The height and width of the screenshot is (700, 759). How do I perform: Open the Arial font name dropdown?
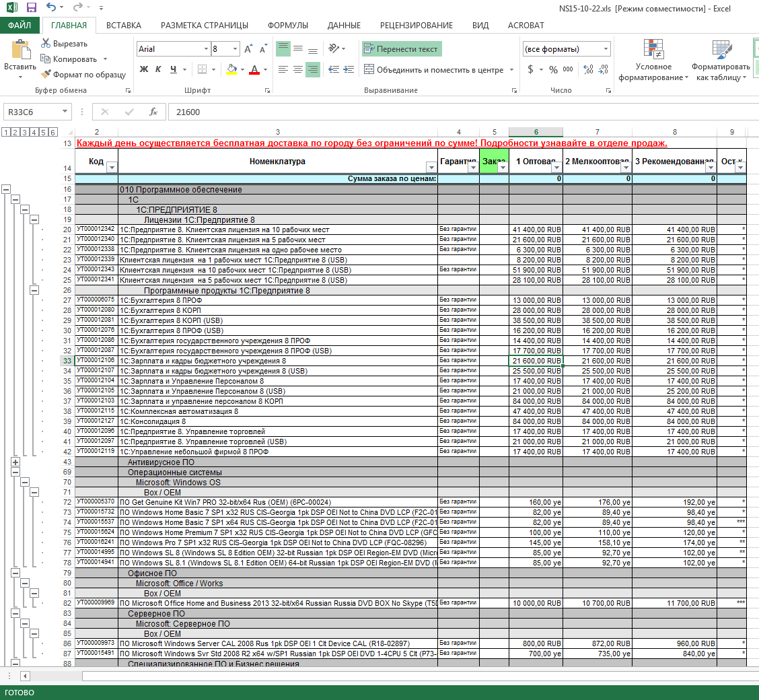206,49
